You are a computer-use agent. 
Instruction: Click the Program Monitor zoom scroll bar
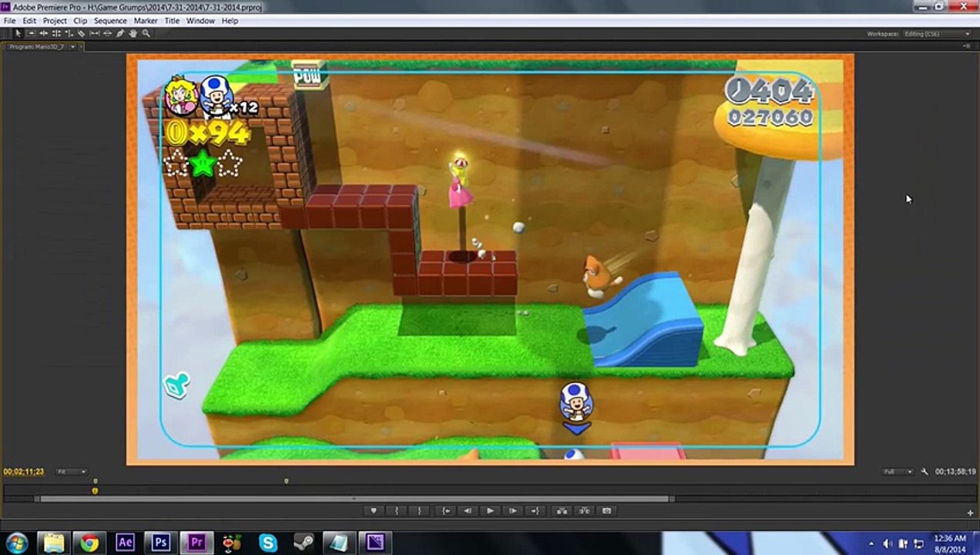(354, 499)
